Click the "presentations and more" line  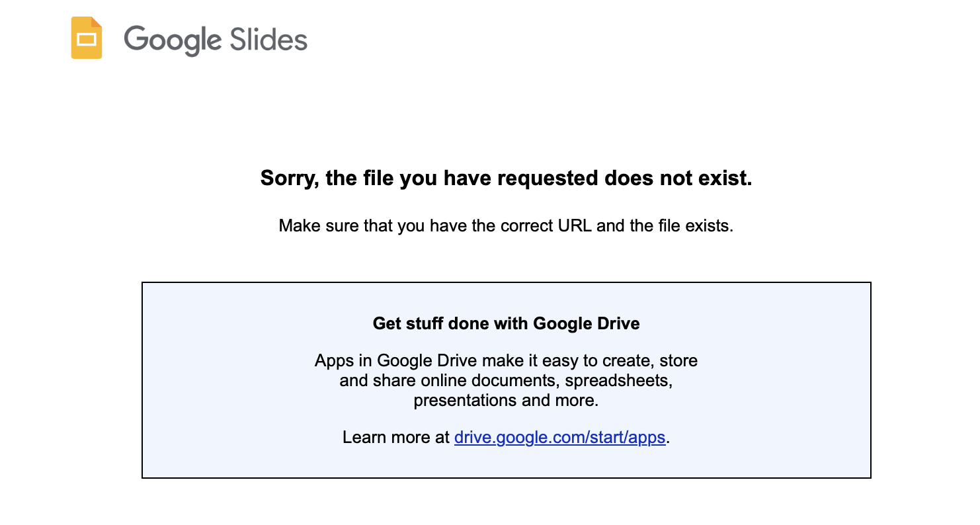(506, 400)
